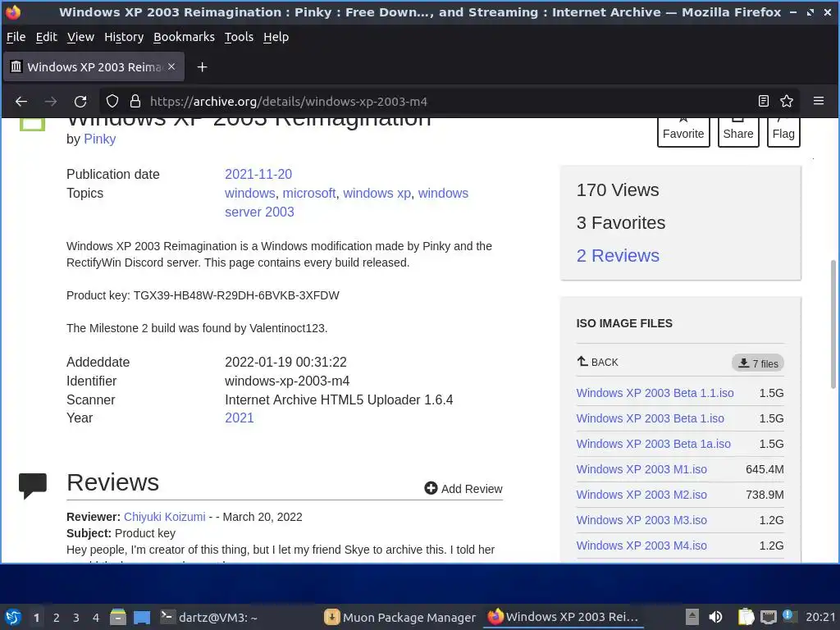840x630 pixels.
Task: Switch to dartz@VM3 terminal window
Action: pos(209,617)
